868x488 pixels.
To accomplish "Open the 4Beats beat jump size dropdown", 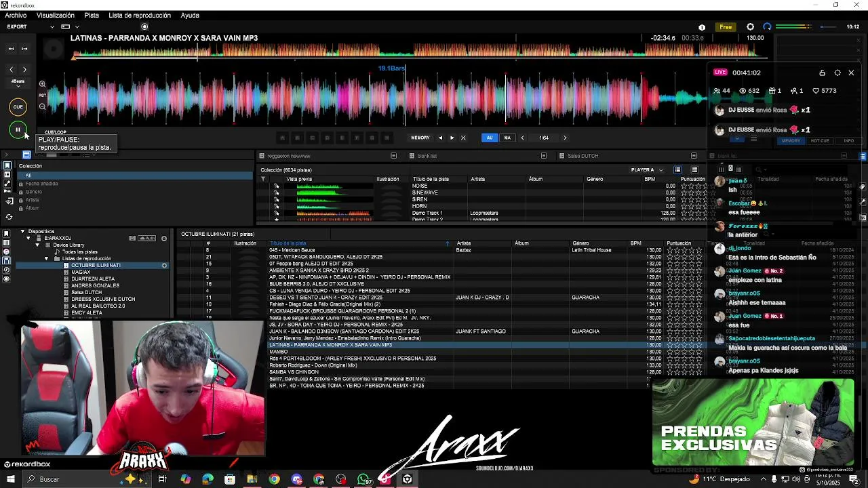I will click(x=18, y=83).
